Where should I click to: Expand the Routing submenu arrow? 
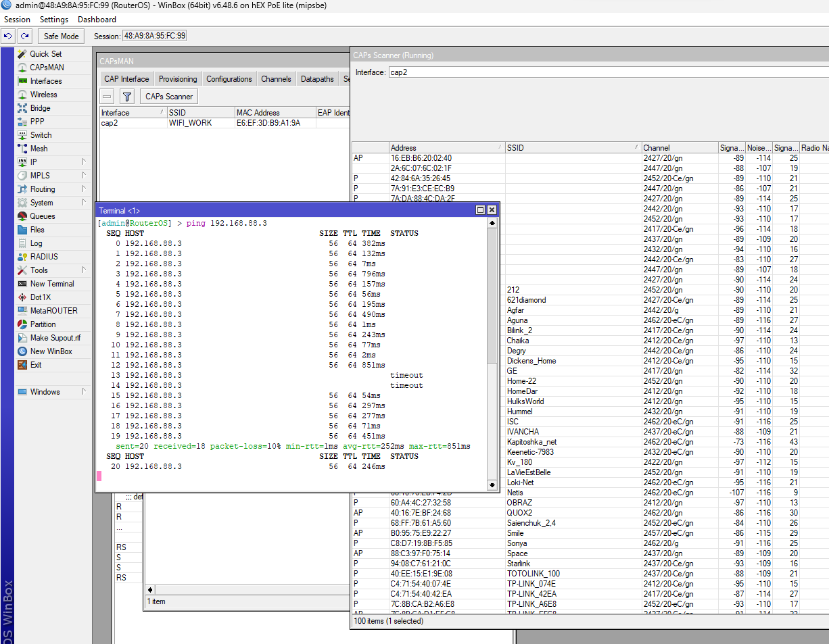84,189
